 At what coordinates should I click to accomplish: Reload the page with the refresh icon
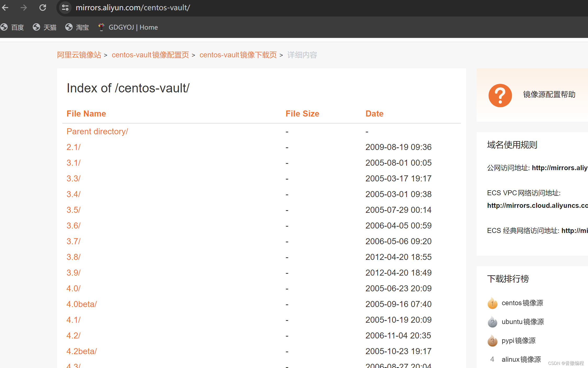pos(43,8)
